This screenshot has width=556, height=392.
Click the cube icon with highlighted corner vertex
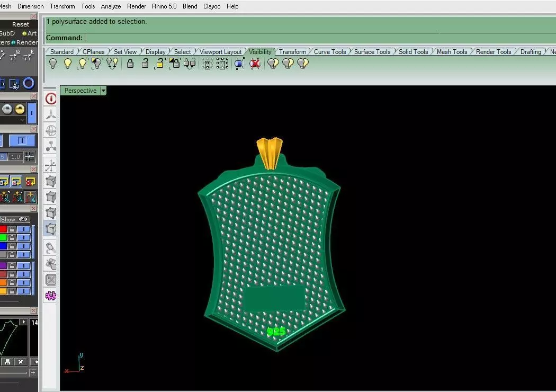tap(51, 181)
